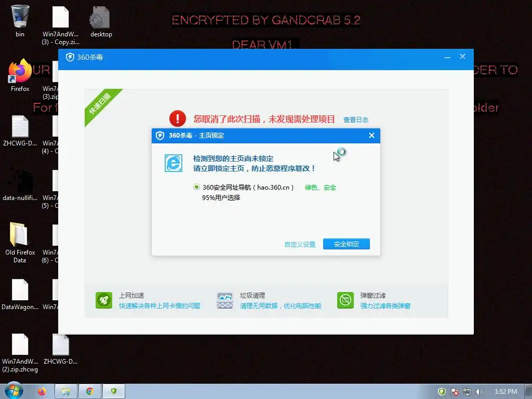Open 快速解决各种上网卡慢的问题 link
532x399 pixels.
click(x=159, y=305)
